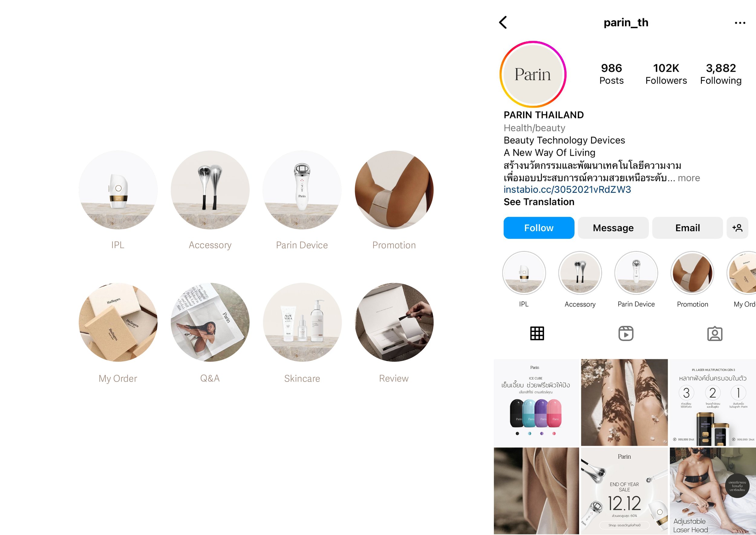Open the Parin Device highlight in profile

click(636, 273)
